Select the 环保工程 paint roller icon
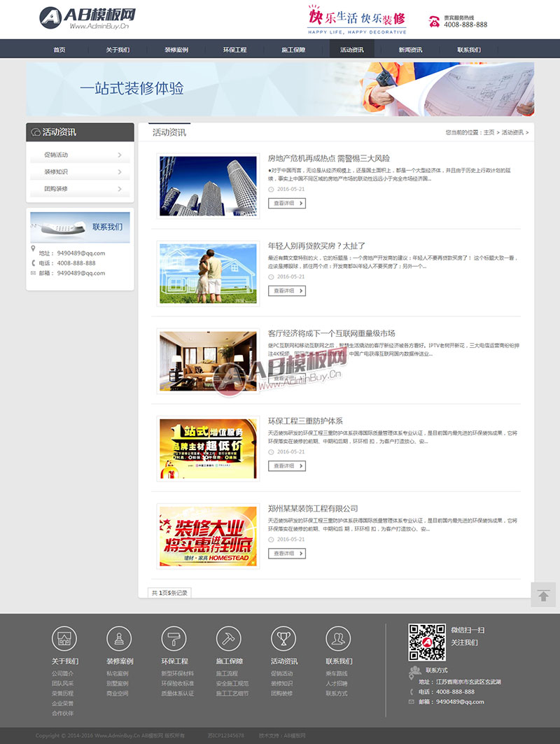 coord(174,638)
